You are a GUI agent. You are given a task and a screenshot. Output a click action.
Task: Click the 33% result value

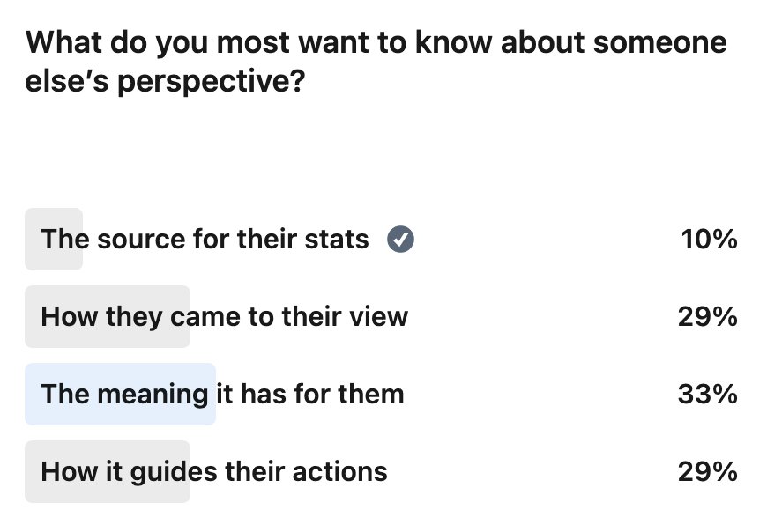pos(707,395)
